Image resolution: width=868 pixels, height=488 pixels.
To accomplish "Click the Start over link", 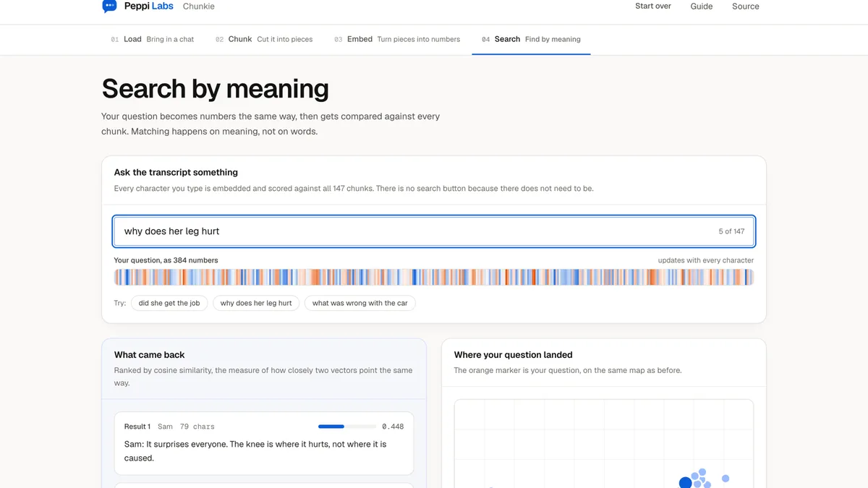I will (x=653, y=7).
